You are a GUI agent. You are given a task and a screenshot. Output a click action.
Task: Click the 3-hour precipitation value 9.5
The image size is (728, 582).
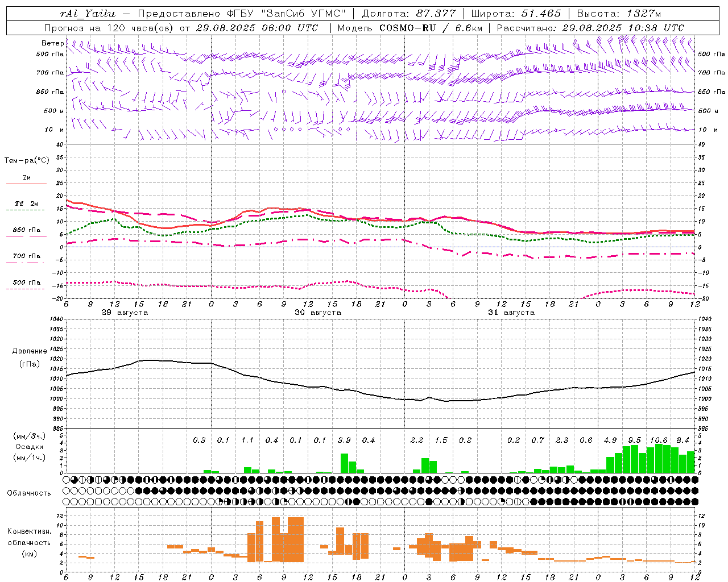coord(635,440)
